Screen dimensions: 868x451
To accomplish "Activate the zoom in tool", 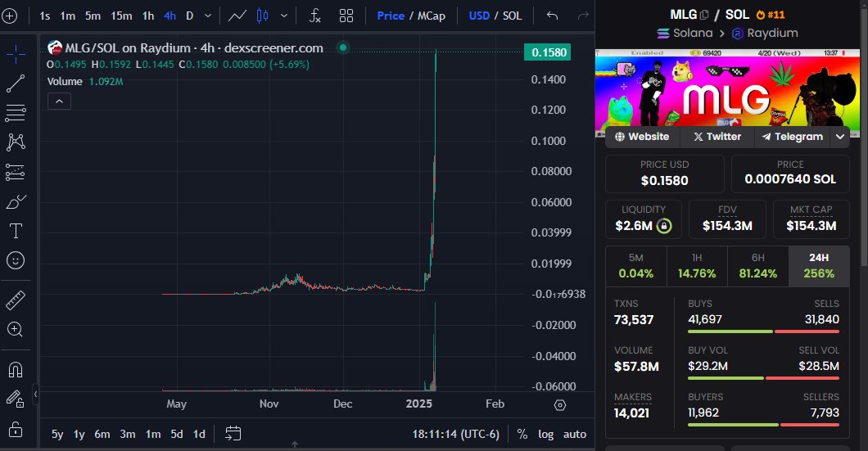I will coord(16,329).
